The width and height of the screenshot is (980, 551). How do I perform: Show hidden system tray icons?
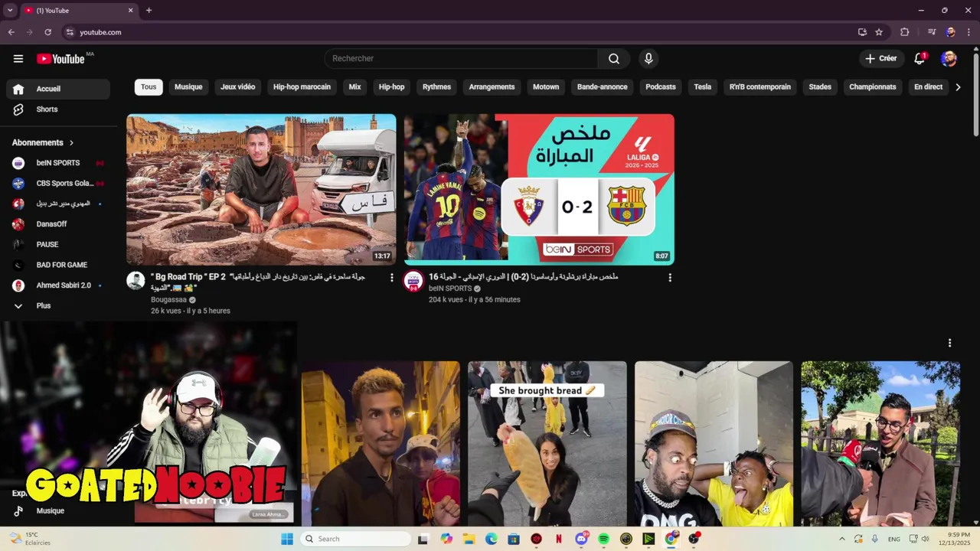842,539
